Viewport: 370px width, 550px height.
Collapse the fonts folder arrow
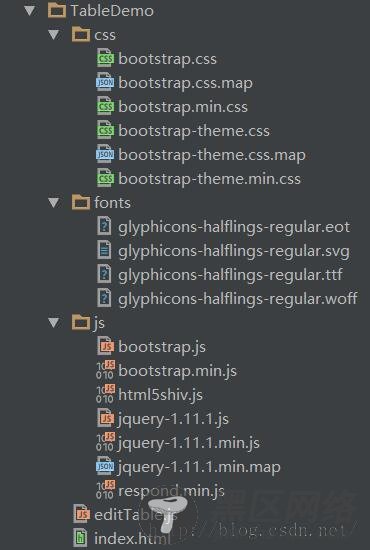54,202
